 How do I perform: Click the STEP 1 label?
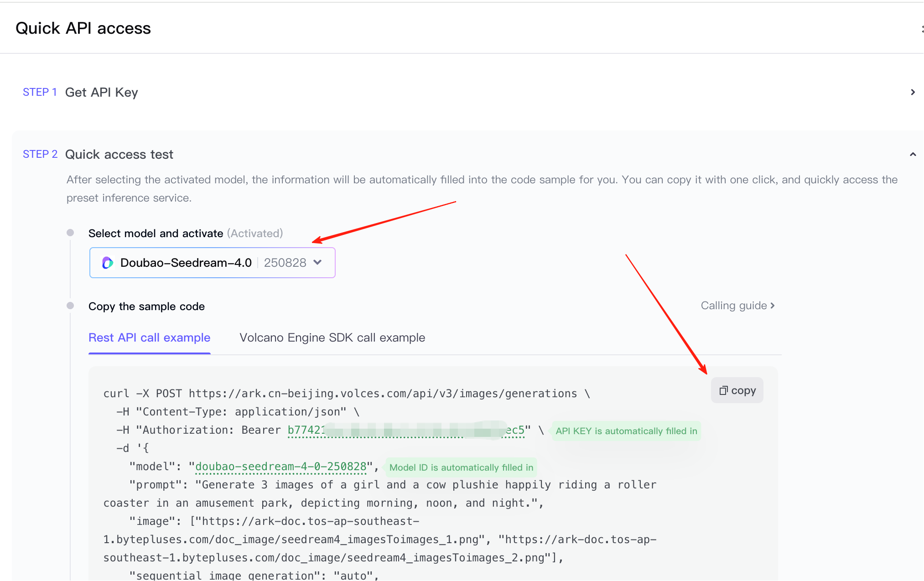click(40, 92)
